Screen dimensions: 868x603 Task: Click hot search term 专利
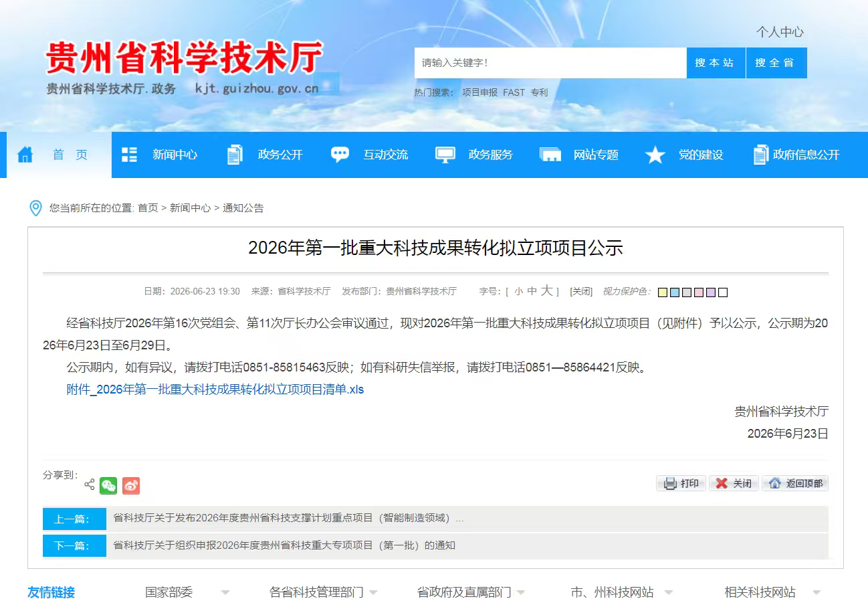click(539, 92)
